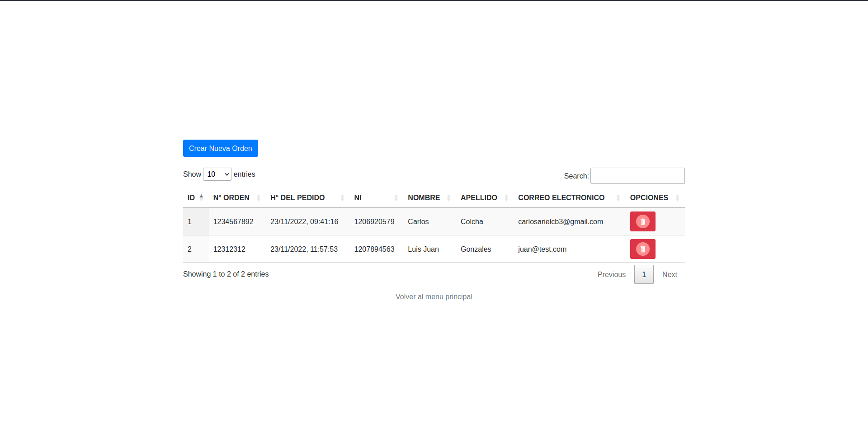The image size is (868, 437).
Task: Reverse the current ascending sort on ID
Action: click(201, 197)
